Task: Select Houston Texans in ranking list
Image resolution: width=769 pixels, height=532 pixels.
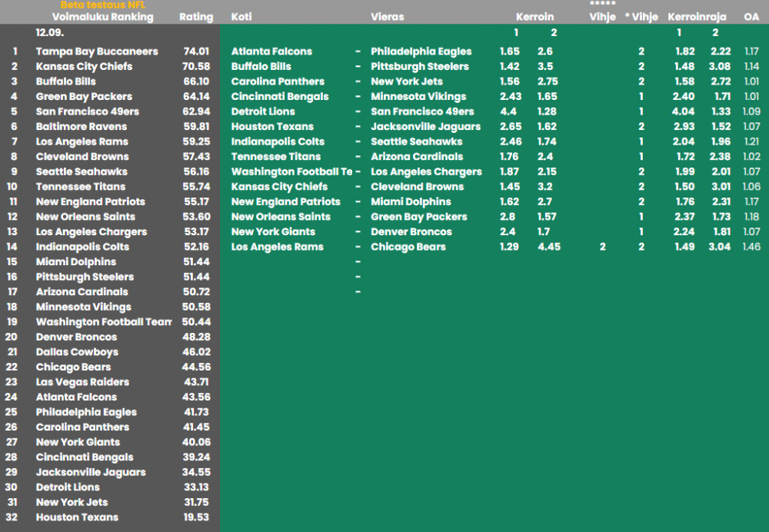Action: 77,517
